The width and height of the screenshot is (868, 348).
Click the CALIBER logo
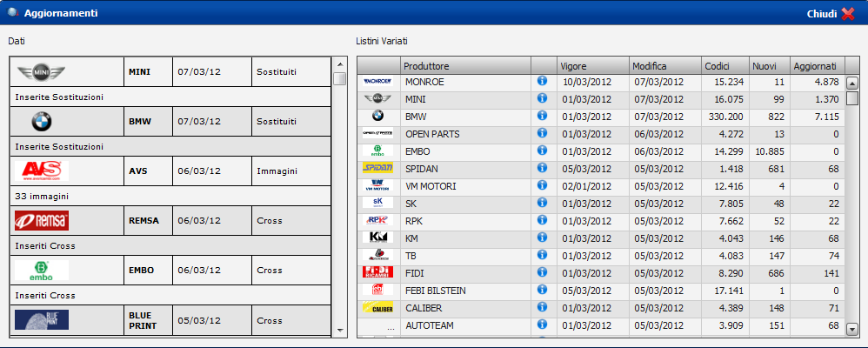tap(378, 308)
